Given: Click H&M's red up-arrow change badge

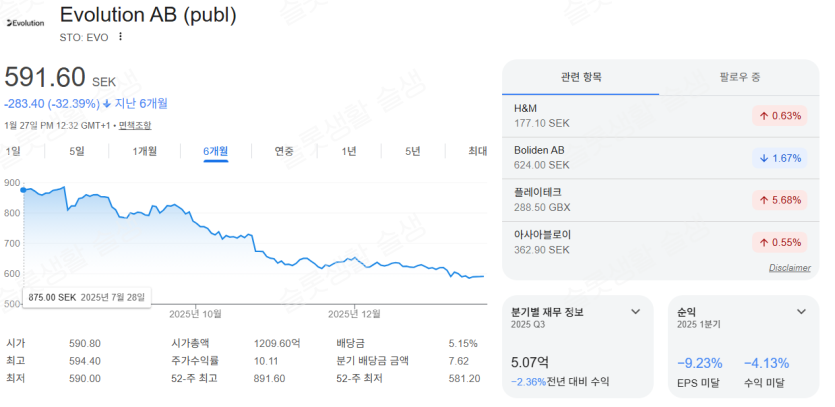Looking at the screenshot, I should click(x=778, y=116).
